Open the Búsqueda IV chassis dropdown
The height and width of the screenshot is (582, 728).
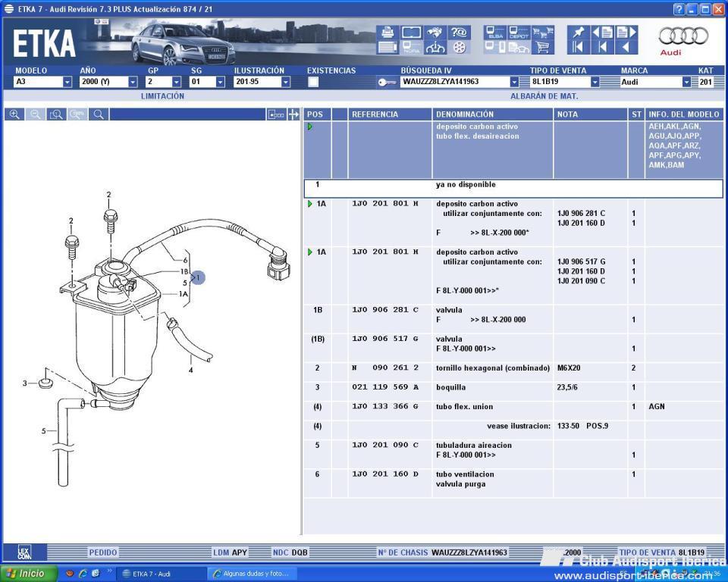click(514, 82)
